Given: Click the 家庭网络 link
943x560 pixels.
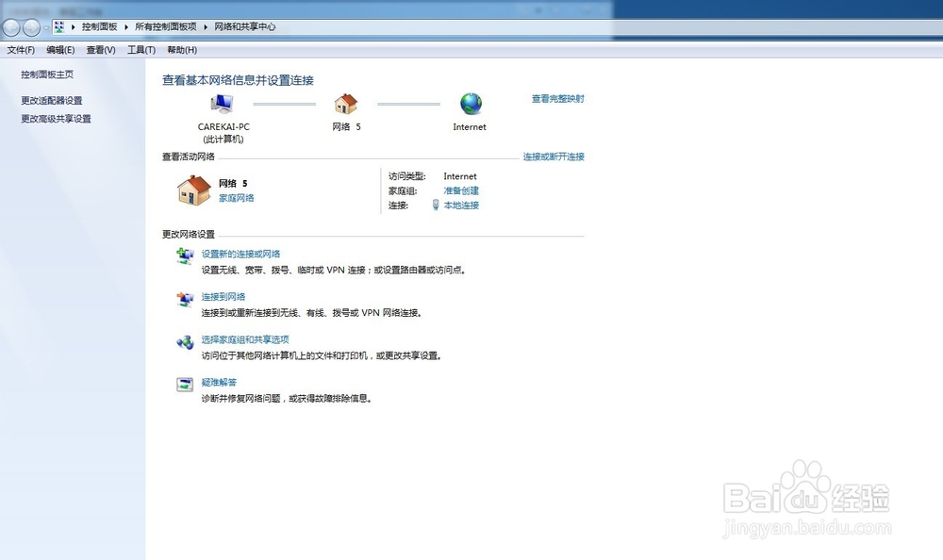Looking at the screenshot, I should pyautogui.click(x=237, y=198).
